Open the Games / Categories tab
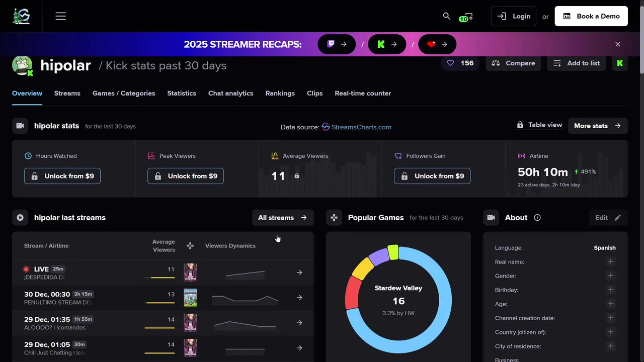This screenshot has height=362, width=644. click(124, 94)
